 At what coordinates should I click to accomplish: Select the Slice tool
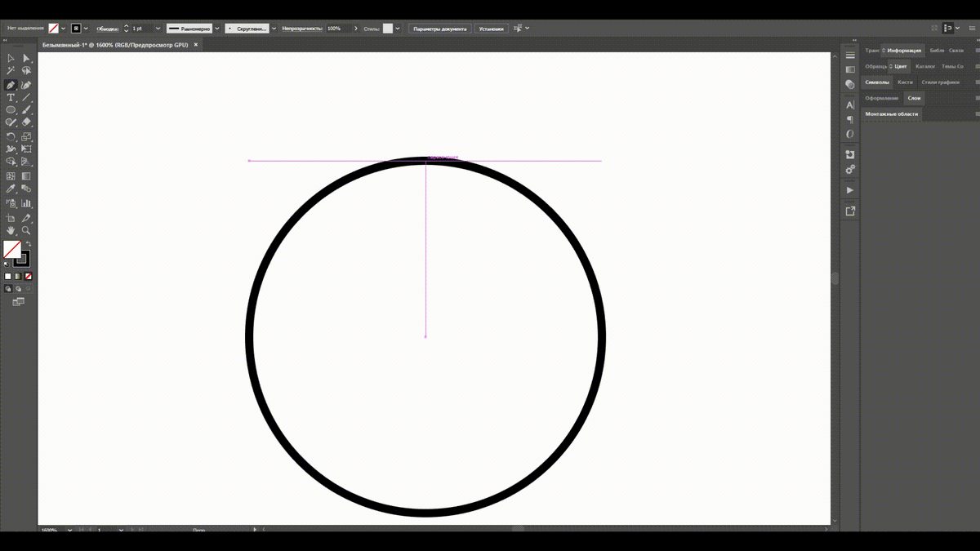tap(26, 218)
